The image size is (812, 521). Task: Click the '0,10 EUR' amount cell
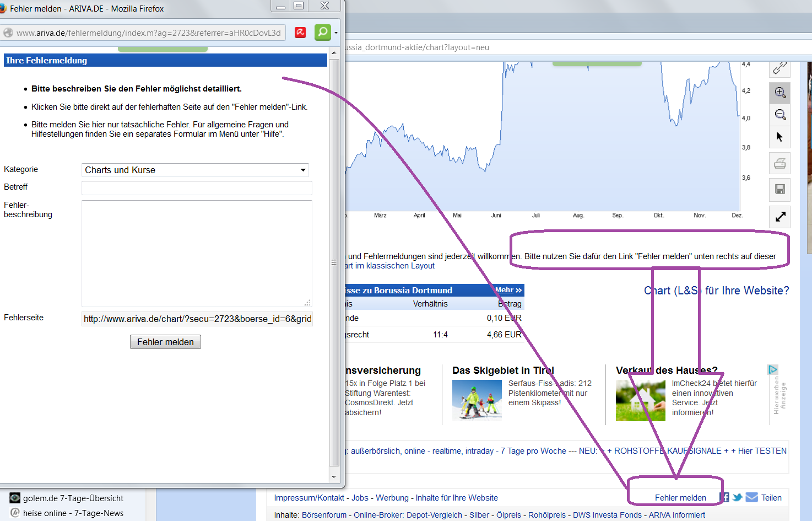(504, 318)
